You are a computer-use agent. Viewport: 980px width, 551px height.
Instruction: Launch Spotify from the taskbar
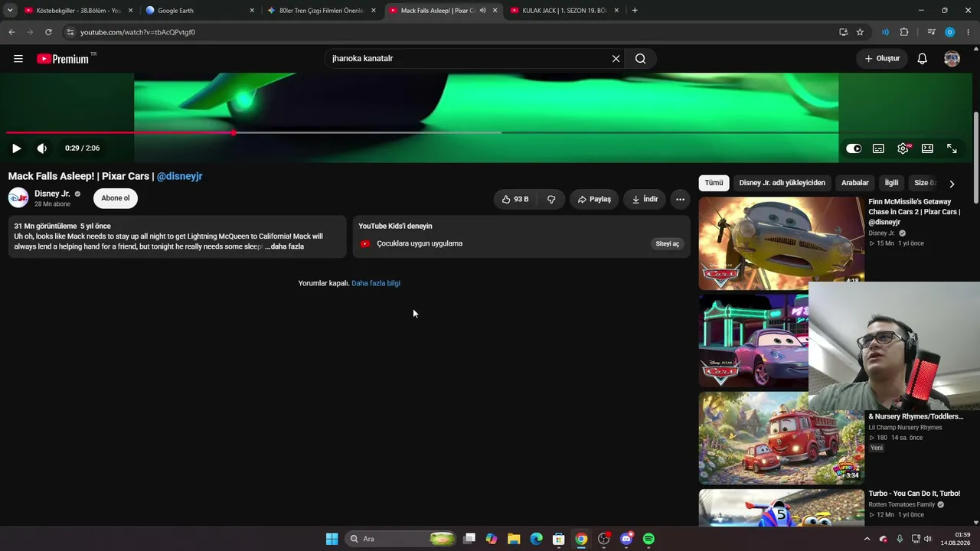pos(648,539)
